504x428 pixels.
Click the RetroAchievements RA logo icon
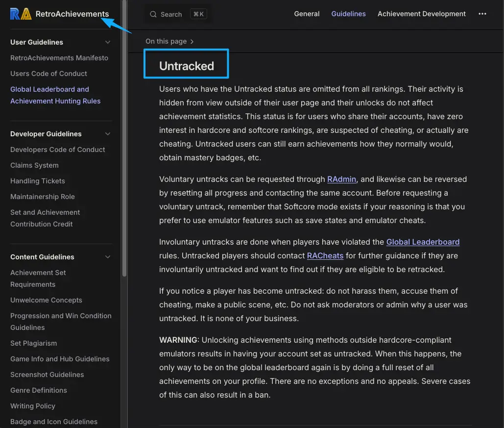pos(21,14)
